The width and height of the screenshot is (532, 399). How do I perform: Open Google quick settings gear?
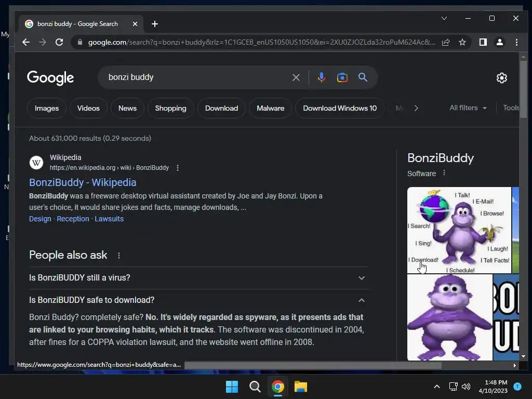501,78
